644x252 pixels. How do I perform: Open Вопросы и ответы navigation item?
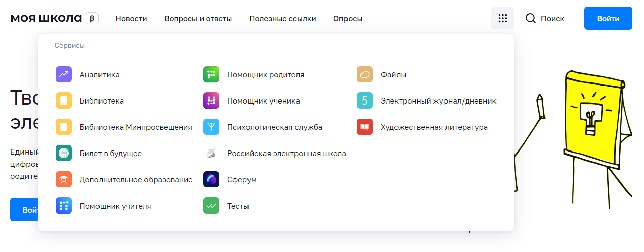pyautogui.click(x=198, y=19)
